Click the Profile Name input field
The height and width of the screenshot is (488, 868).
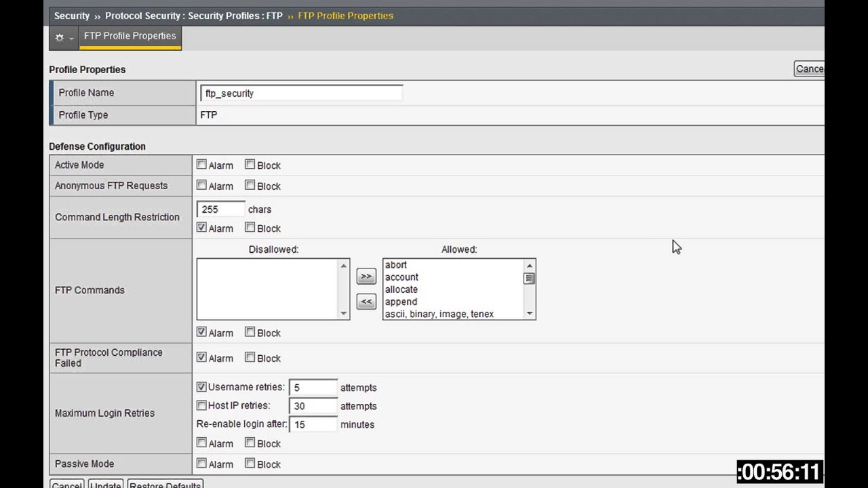(x=301, y=93)
